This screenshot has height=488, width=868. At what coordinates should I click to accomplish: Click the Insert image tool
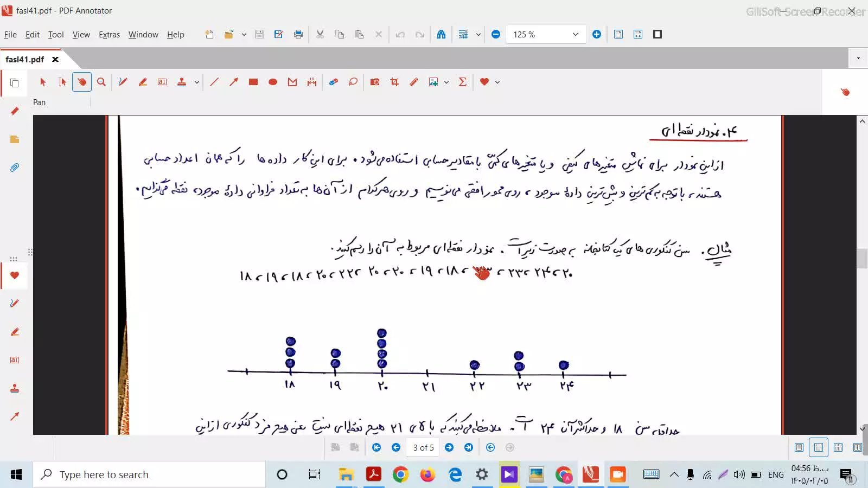click(433, 82)
